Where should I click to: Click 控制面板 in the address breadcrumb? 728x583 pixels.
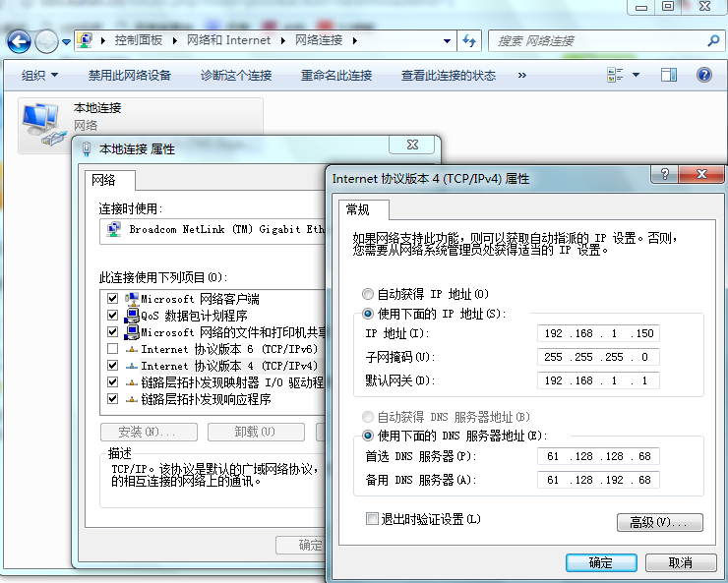pyautogui.click(x=139, y=41)
